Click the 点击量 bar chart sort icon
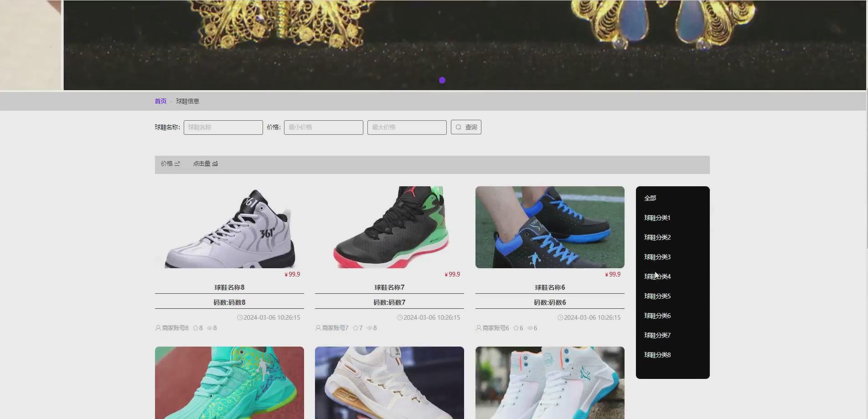868x419 pixels. [x=215, y=163]
